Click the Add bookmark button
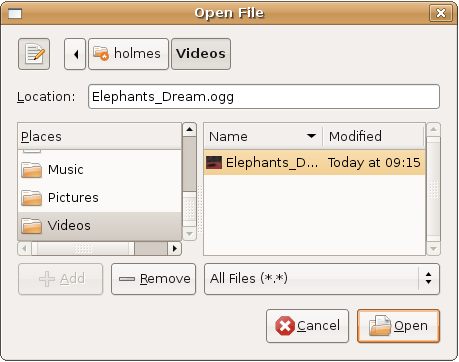The height and width of the screenshot is (362, 459). pyautogui.click(x=60, y=279)
